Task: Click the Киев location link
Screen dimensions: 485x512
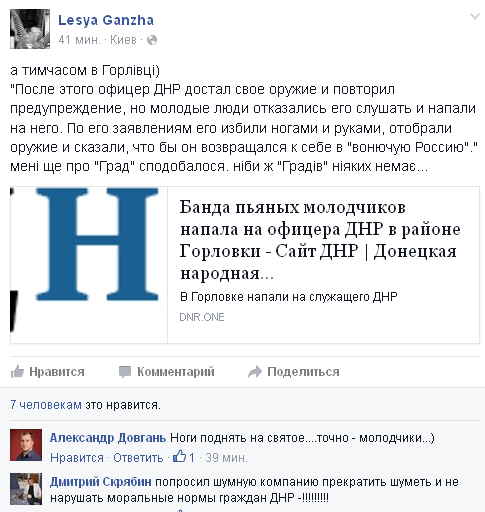Action: click(123, 40)
